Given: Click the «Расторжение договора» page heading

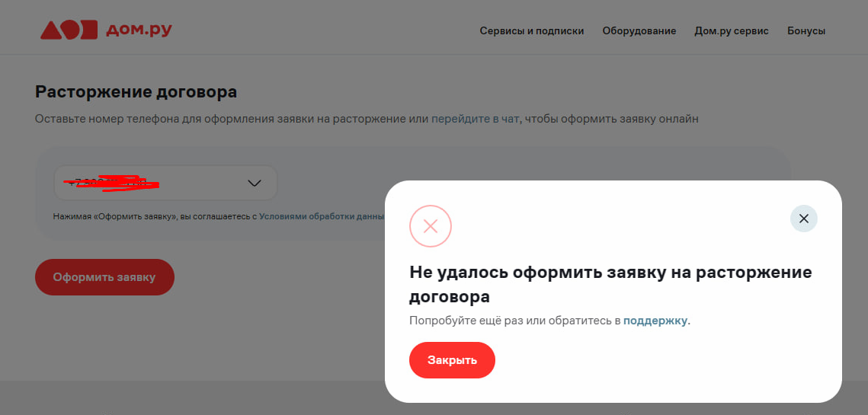Looking at the screenshot, I should tap(136, 92).
